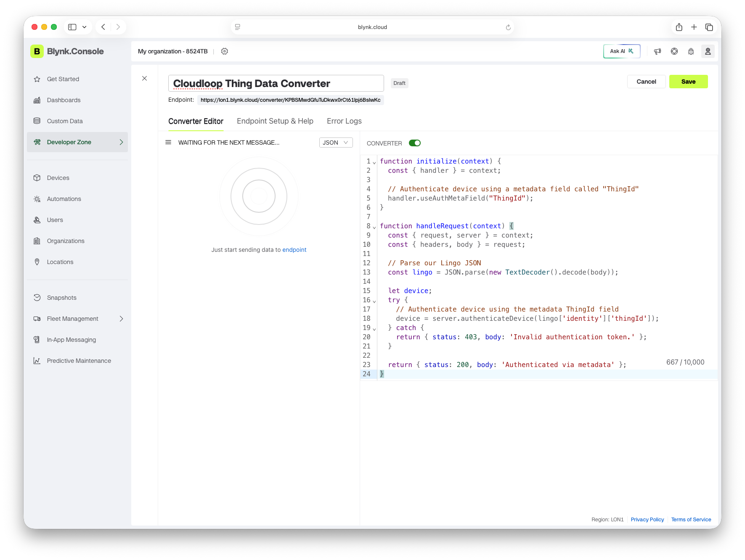Open the Organizations building icon
This screenshot has height=560, width=745.
[37, 241]
